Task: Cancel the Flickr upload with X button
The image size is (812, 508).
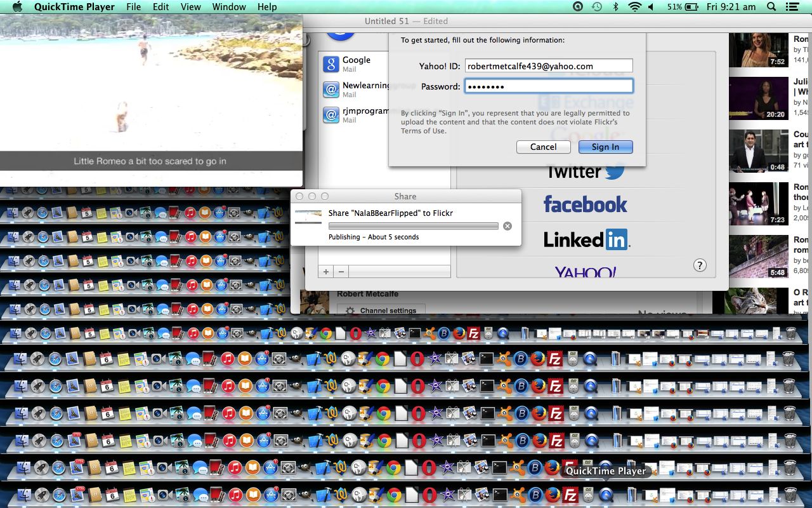Action: (507, 226)
